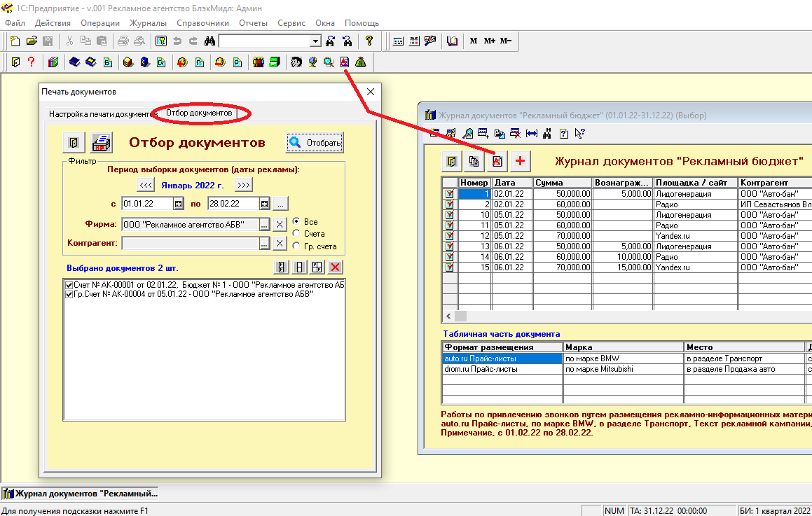The width and height of the screenshot is (812, 516).
Task: Open the Сервис menu
Action: tap(291, 23)
